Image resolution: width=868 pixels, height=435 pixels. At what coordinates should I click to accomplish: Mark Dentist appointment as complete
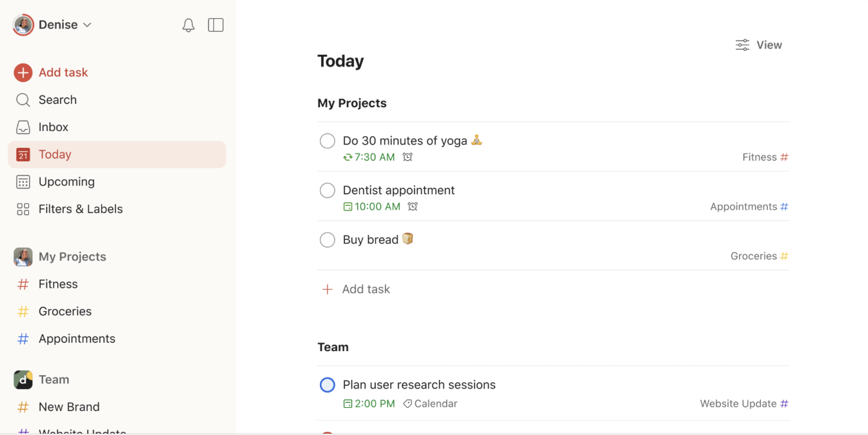point(328,190)
